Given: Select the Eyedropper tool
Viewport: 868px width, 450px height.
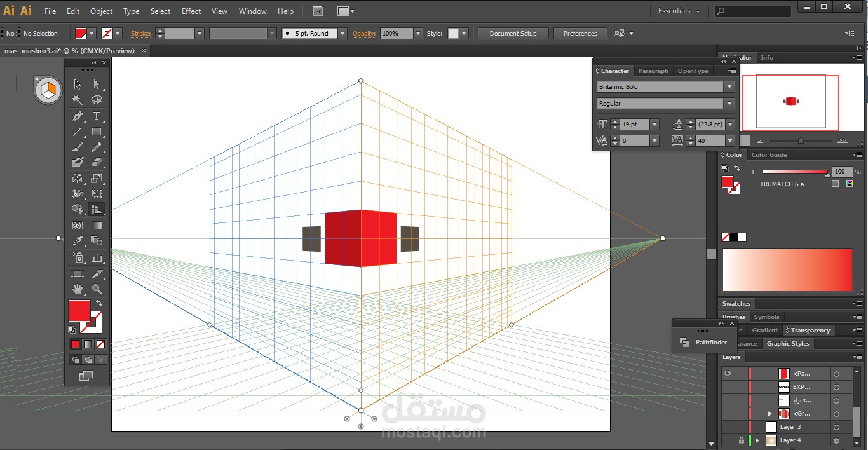Looking at the screenshot, I should tap(78, 241).
